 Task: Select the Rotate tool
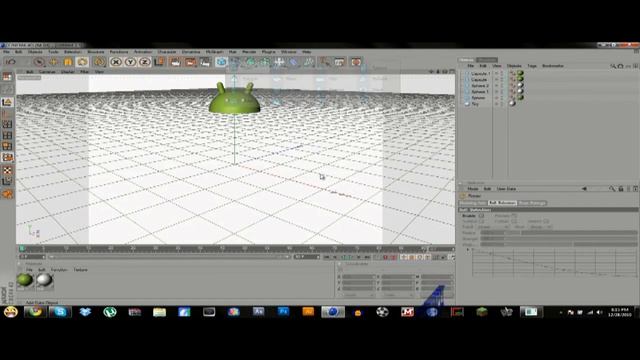[x=82, y=62]
